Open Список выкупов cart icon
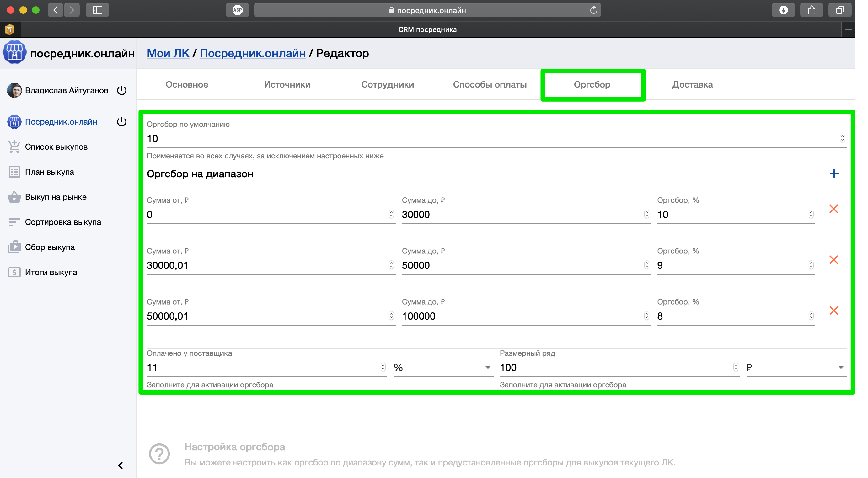Image resolution: width=868 pixels, height=478 pixels. 14,147
